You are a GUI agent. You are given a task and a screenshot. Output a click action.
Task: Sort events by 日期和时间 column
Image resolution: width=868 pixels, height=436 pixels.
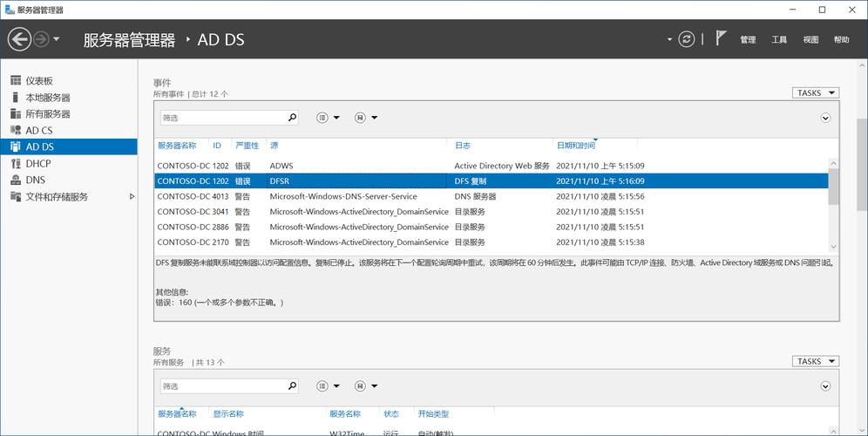pos(575,146)
